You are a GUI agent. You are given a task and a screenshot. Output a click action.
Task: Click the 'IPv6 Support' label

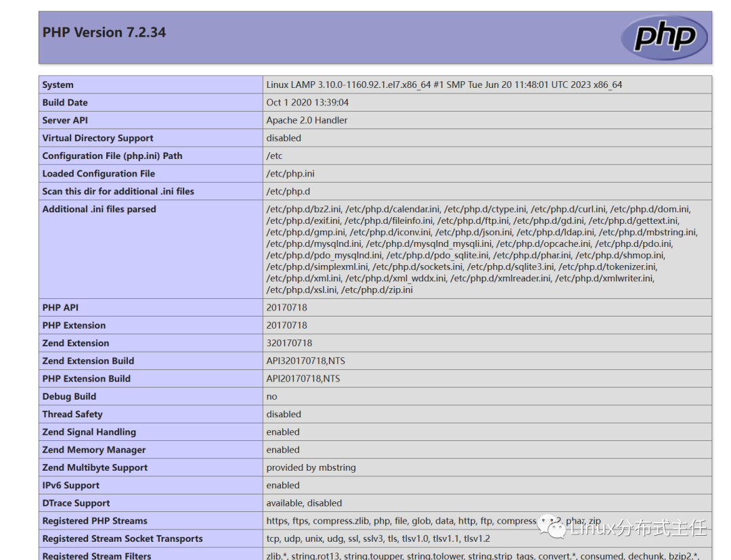(x=71, y=485)
